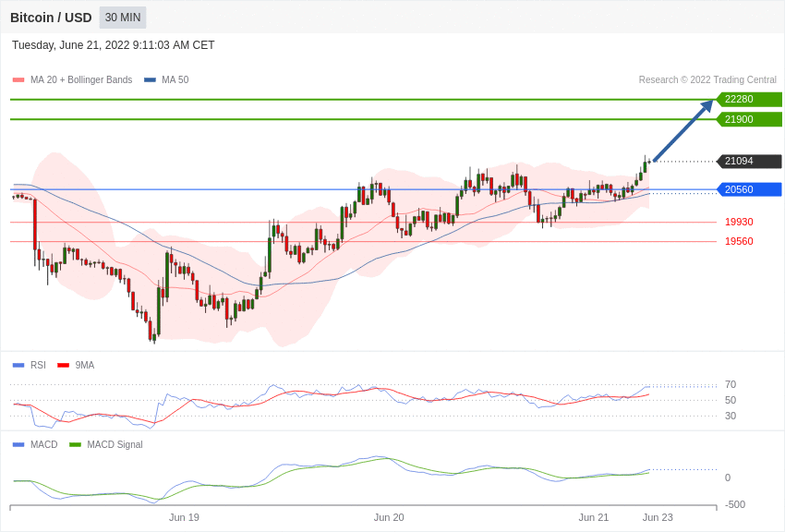Click the Bitcoin / USD chart title

point(51,18)
